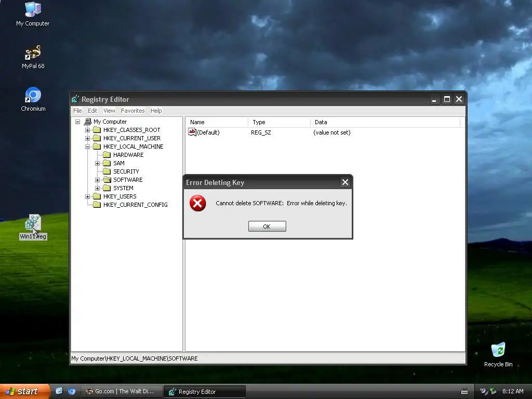Click the red error icon in dialog
The height and width of the screenshot is (399, 532).
point(198,203)
